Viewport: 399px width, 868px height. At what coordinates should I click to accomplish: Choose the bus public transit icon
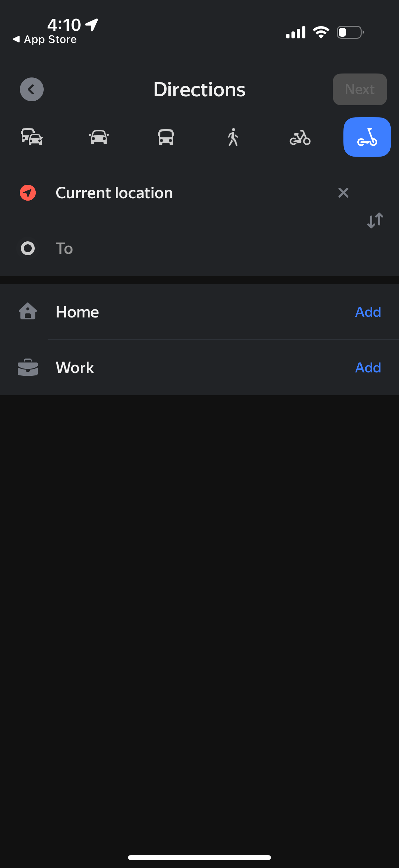point(165,137)
